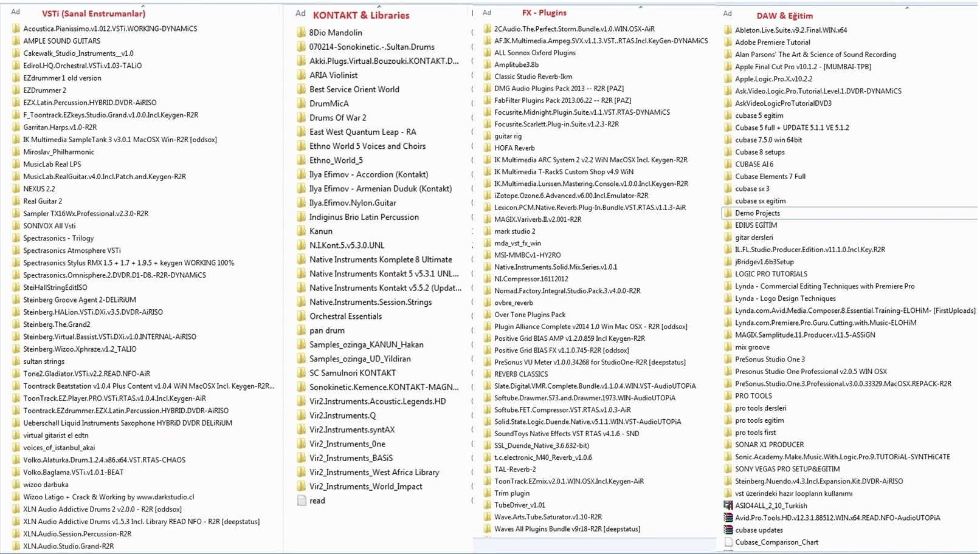Image resolution: width=980 pixels, height=554 pixels.
Task: Click the folder icon next to Kanun
Action: pos(302,231)
